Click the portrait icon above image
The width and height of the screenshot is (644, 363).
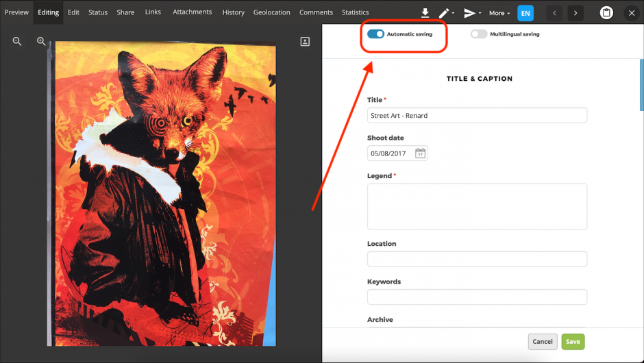click(x=305, y=42)
